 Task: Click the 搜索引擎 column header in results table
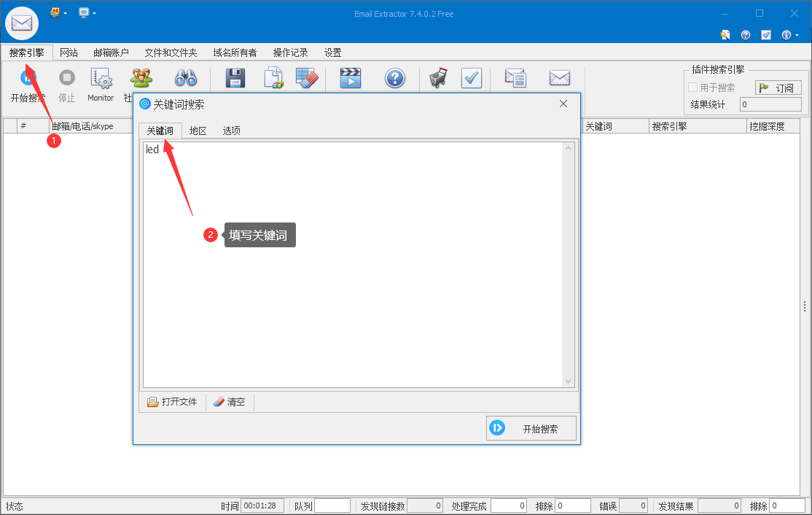pos(698,126)
